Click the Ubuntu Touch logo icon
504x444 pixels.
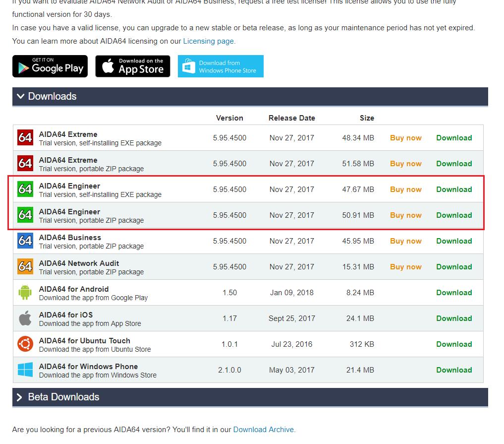(25, 344)
